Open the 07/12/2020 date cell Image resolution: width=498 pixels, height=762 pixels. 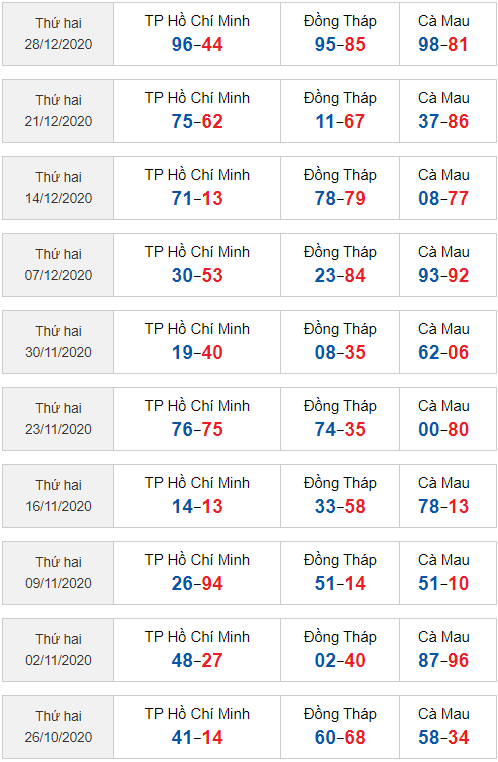pyautogui.click(x=58, y=265)
